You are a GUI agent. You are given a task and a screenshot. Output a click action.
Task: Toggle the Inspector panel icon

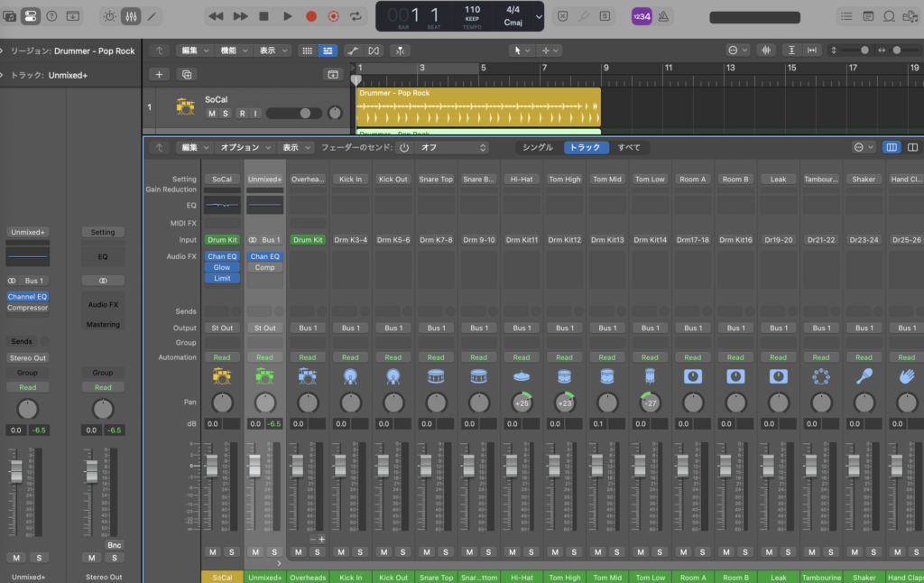point(31,16)
